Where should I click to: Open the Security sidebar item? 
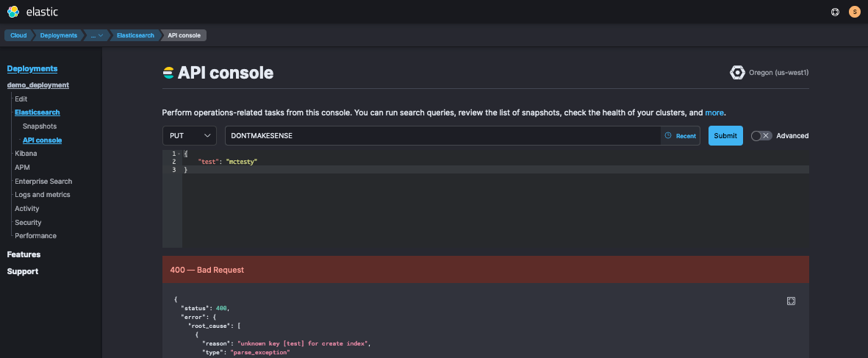coord(28,222)
